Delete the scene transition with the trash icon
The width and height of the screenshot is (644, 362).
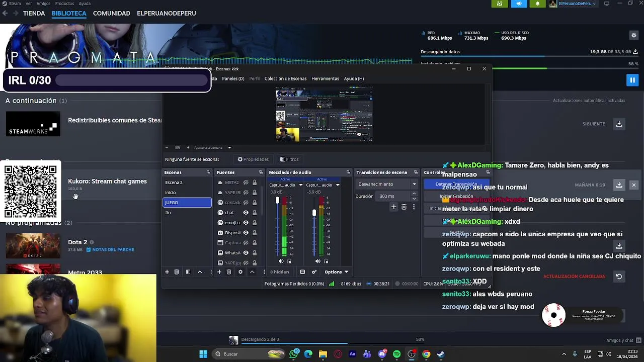404,207
